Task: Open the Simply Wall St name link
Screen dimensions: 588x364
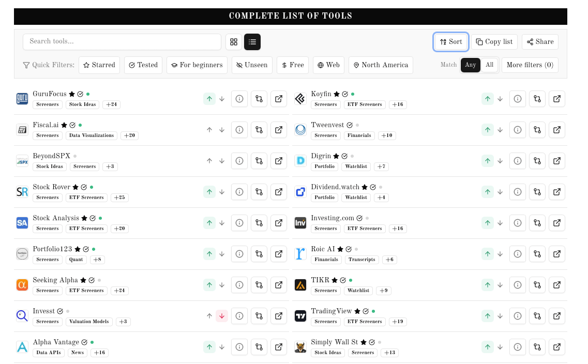Action: [x=335, y=342]
